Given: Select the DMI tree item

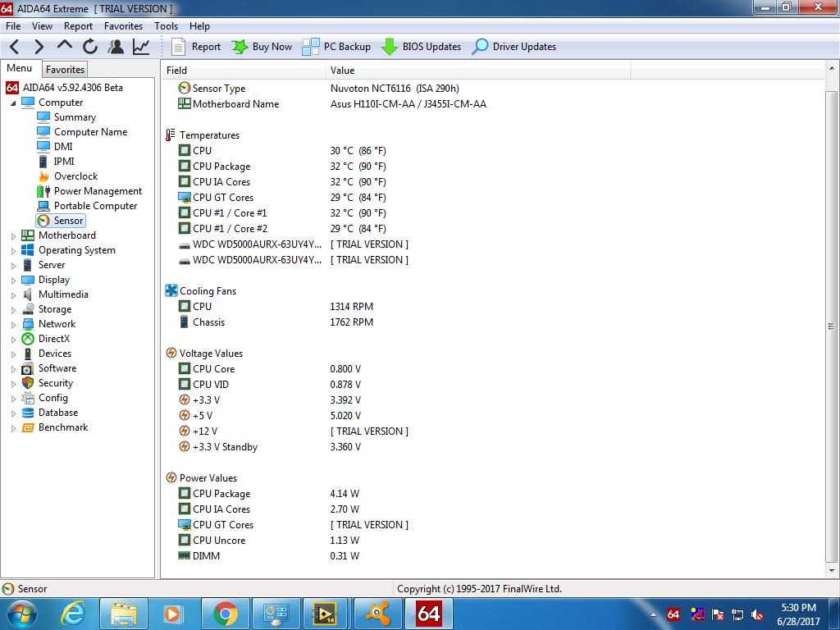Looking at the screenshot, I should pos(63,146).
